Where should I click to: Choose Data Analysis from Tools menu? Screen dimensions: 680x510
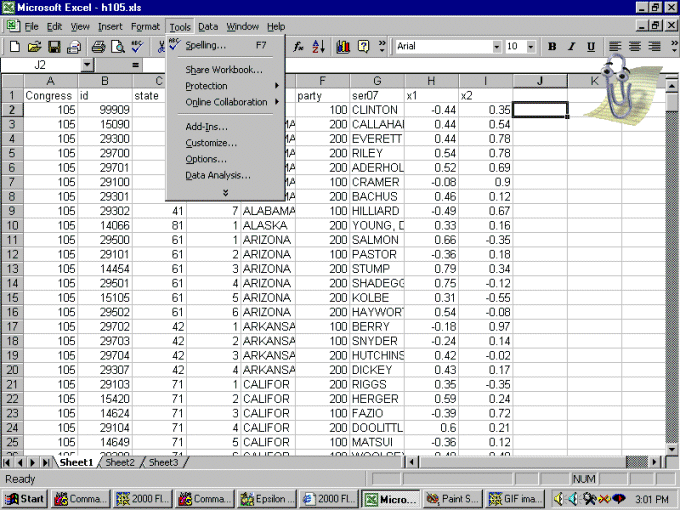tap(218, 175)
